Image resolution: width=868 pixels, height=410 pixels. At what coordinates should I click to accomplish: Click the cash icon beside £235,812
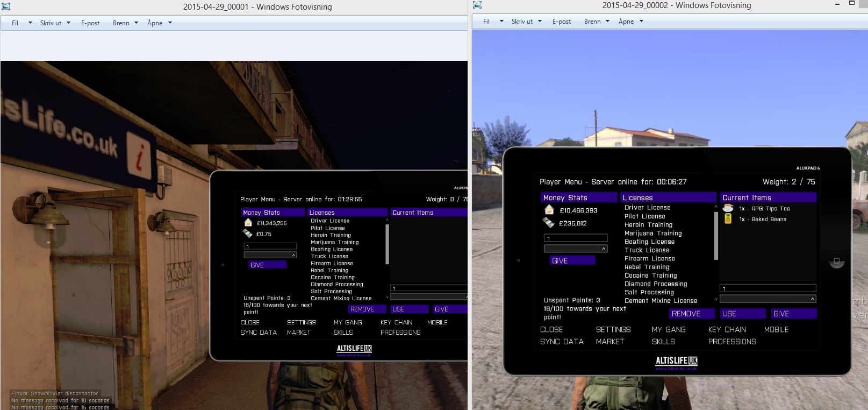tap(548, 222)
